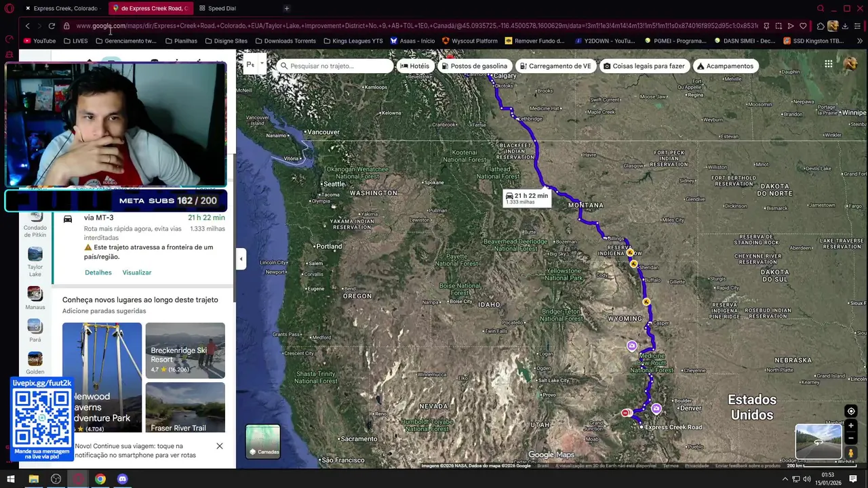Open Glenwood Caverns Adventure Park card

(102, 378)
